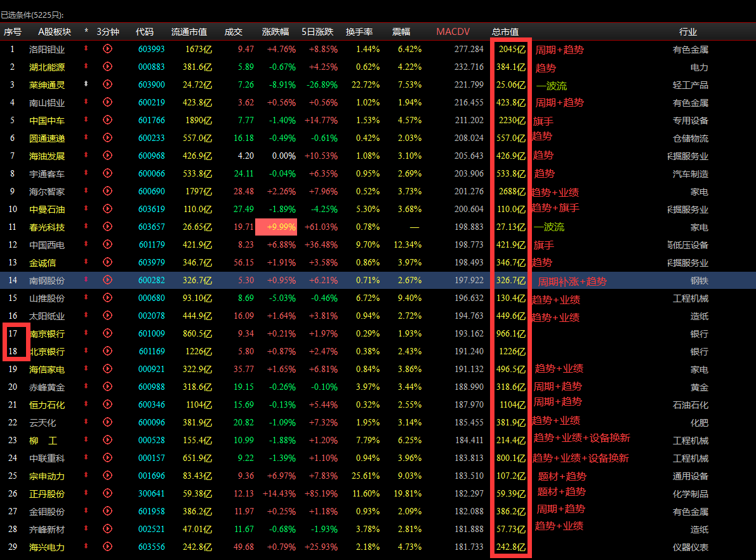Viewport: 756px width, 560px height.
Task: Click price 56.15 for 金诚信
Action: 244,262
